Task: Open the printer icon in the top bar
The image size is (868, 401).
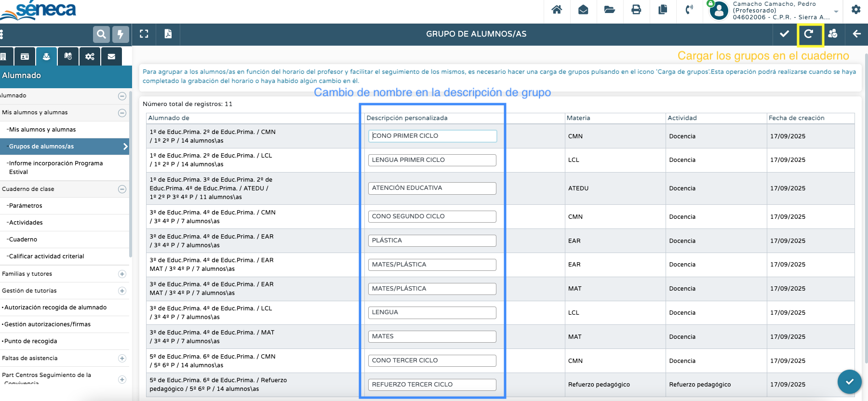Action: pyautogui.click(x=636, y=10)
